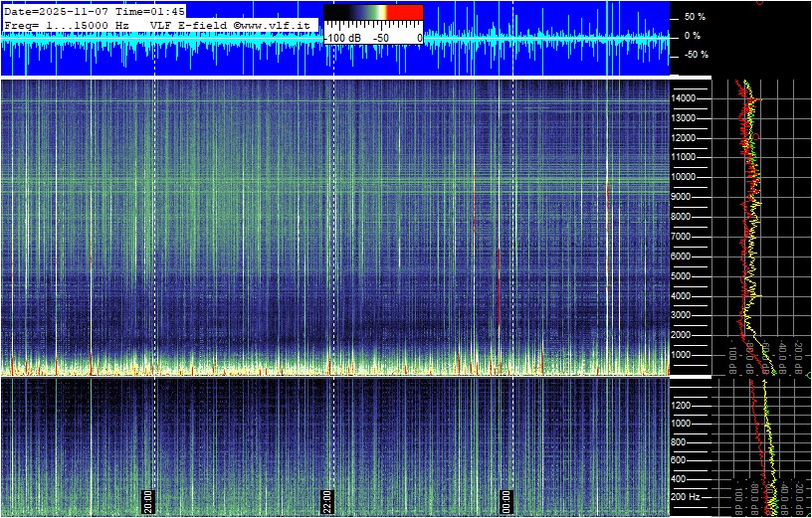Click the 200 Hz label on the lower axis
This screenshot has height=518, width=812.
pyautogui.click(x=686, y=496)
